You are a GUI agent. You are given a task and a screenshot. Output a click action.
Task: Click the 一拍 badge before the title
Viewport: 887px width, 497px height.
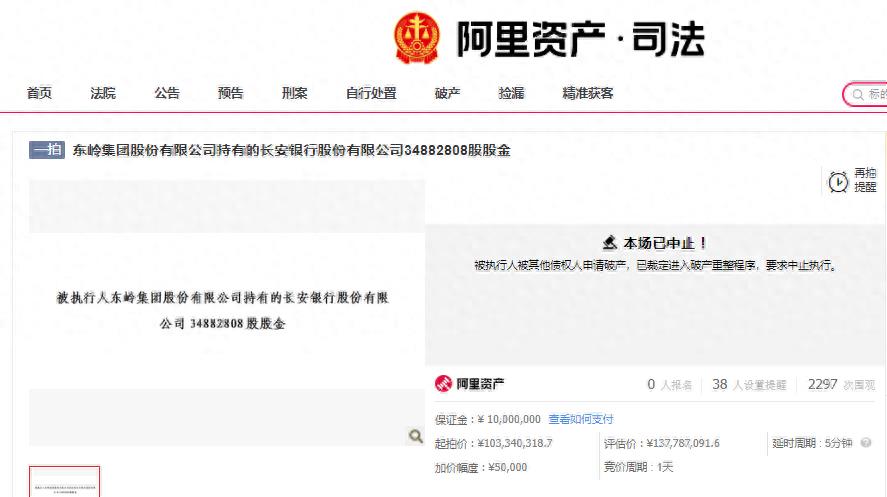pyautogui.click(x=47, y=150)
